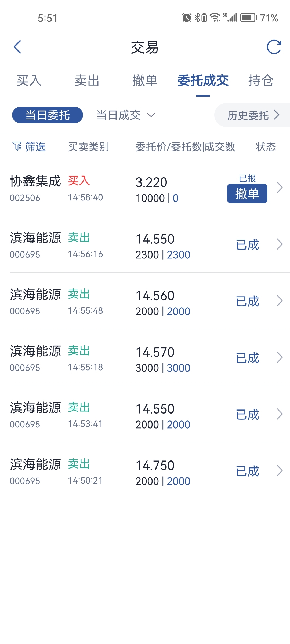Cancel the 协鑫集成 order with 撤单 button
This screenshot has width=290, height=644.
[247, 193]
